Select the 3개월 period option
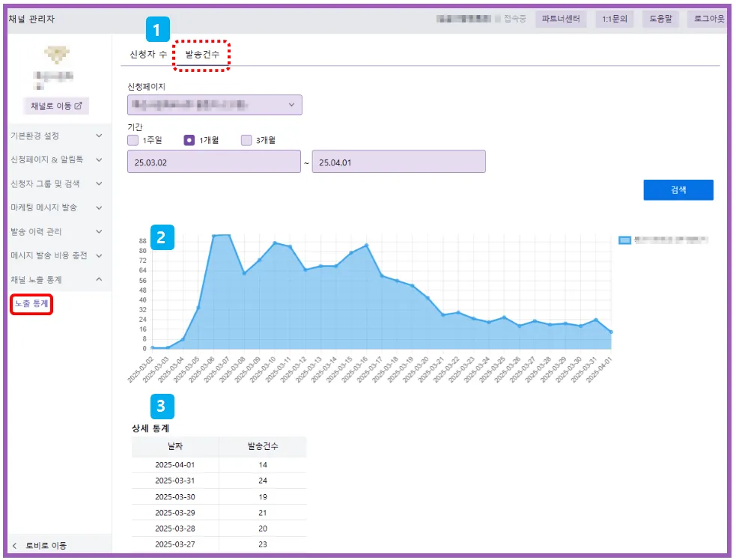Image resolution: width=736 pixels, height=560 pixels. [x=246, y=140]
